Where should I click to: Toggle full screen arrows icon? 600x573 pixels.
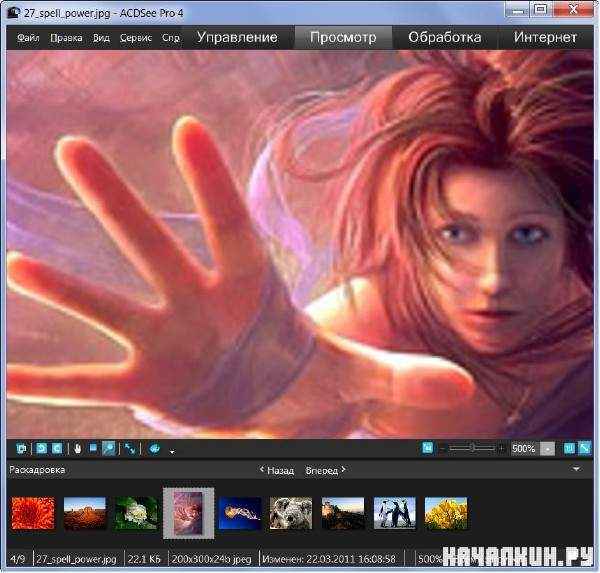pos(130,449)
